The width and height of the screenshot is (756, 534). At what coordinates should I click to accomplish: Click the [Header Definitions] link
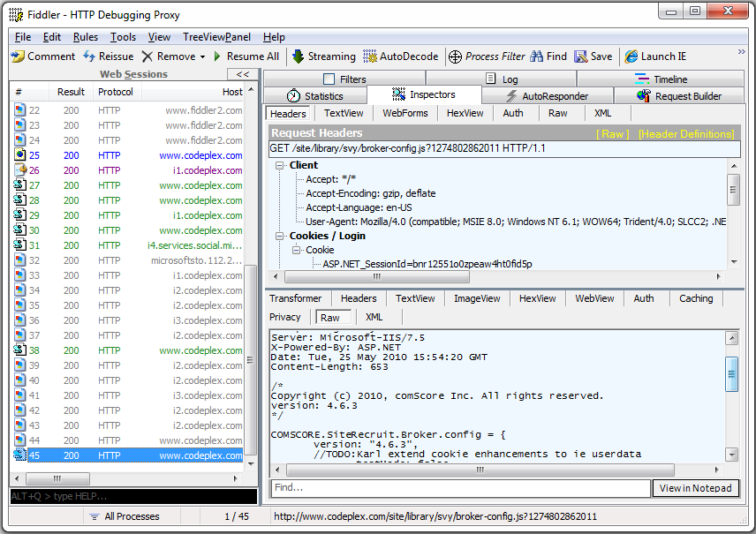pyautogui.click(x=686, y=134)
